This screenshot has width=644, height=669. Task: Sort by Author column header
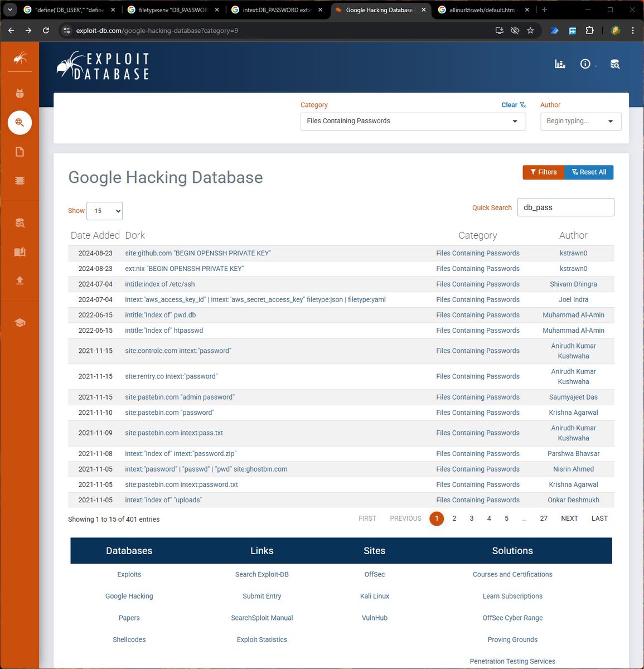tap(573, 235)
